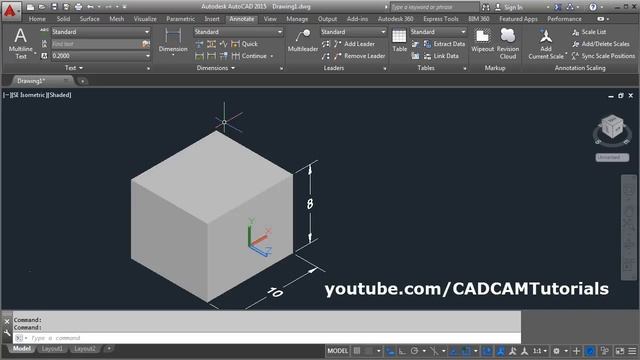Click the Dimension tool icon
Viewport: 640px width, 360px height.
173,40
